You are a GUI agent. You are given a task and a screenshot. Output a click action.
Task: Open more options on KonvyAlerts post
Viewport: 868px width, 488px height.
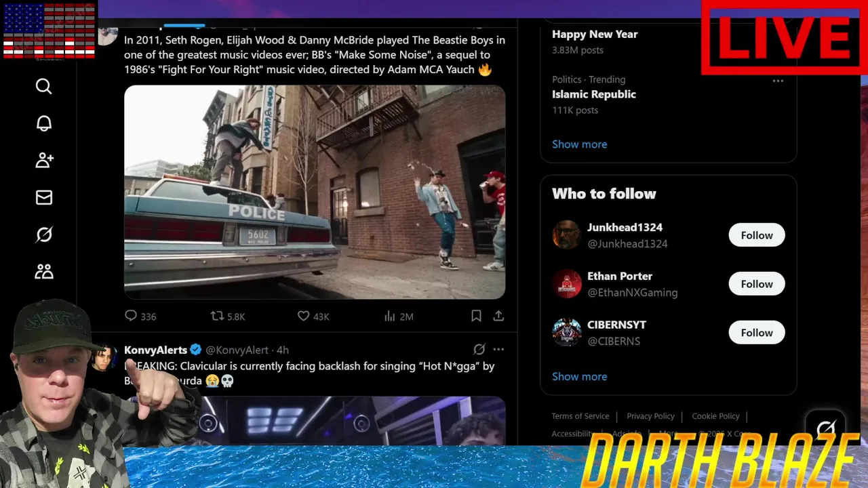(x=498, y=349)
